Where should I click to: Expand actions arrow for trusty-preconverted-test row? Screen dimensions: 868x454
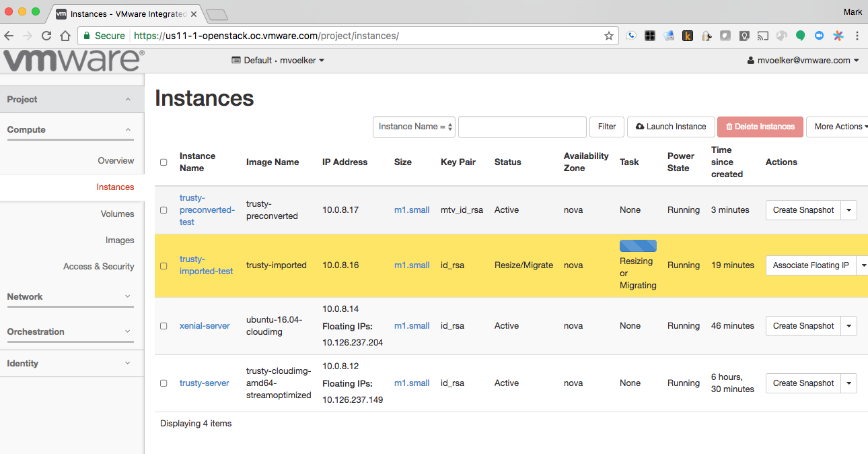(849, 210)
